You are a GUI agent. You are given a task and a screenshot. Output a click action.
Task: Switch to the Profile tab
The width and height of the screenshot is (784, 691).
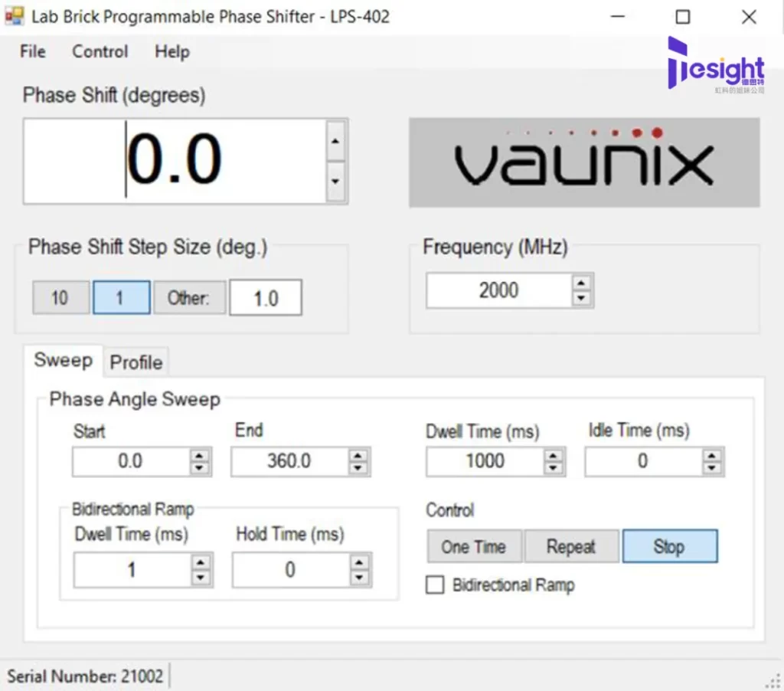pyautogui.click(x=136, y=362)
